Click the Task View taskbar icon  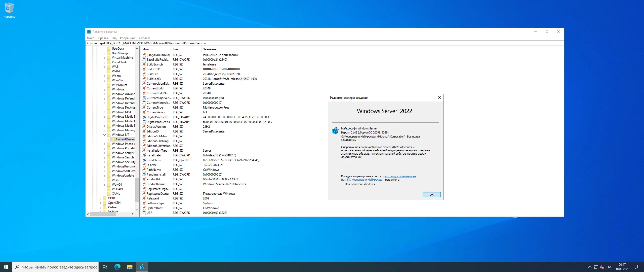(105, 267)
